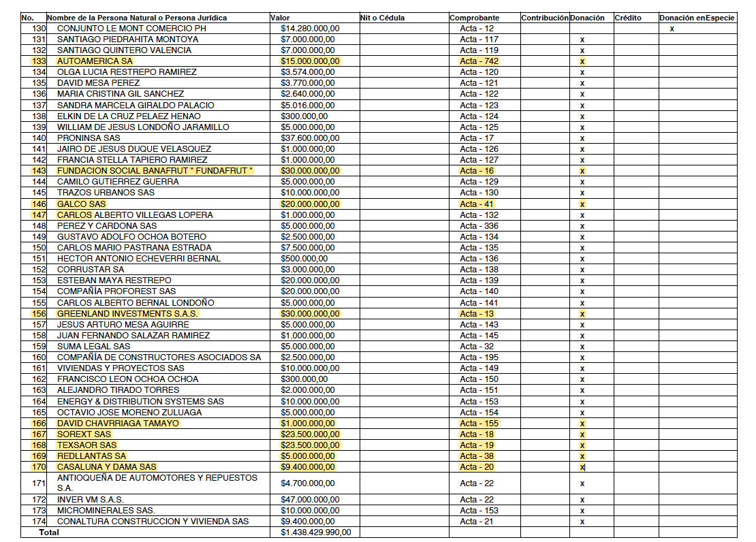
Task: Select the 'Nombre de la Persona Natural o Persona Jurídica' header
Action: [x=137, y=18]
